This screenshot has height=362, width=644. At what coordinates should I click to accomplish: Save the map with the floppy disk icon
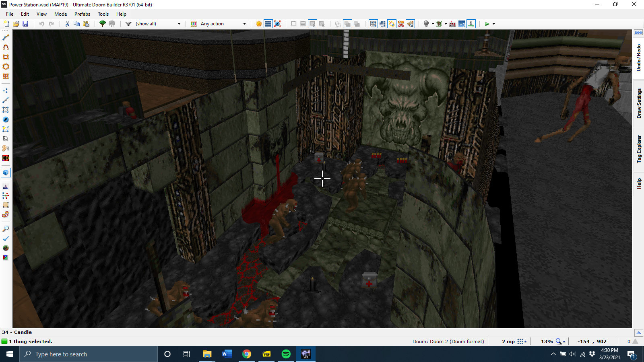click(25, 24)
